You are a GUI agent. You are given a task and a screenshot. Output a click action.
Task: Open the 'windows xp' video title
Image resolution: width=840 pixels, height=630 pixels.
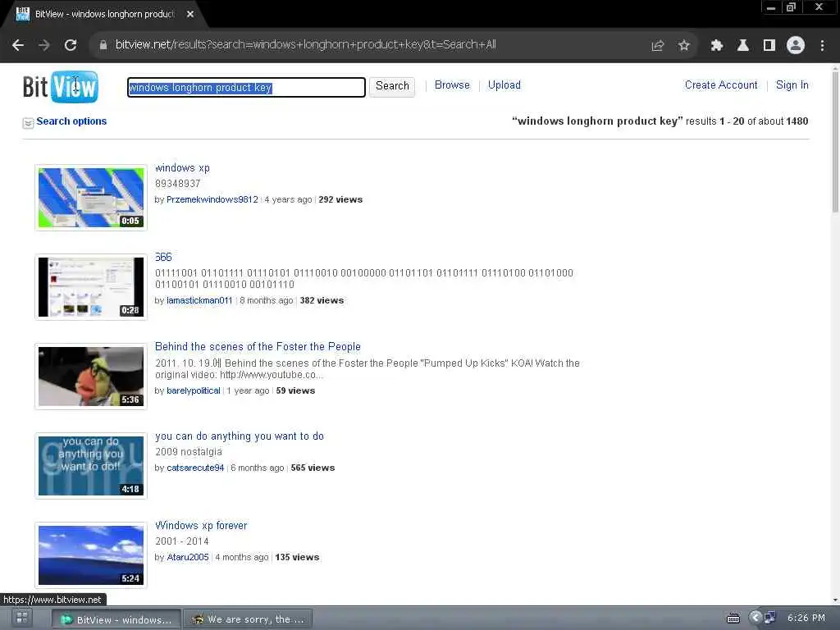[x=182, y=167]
